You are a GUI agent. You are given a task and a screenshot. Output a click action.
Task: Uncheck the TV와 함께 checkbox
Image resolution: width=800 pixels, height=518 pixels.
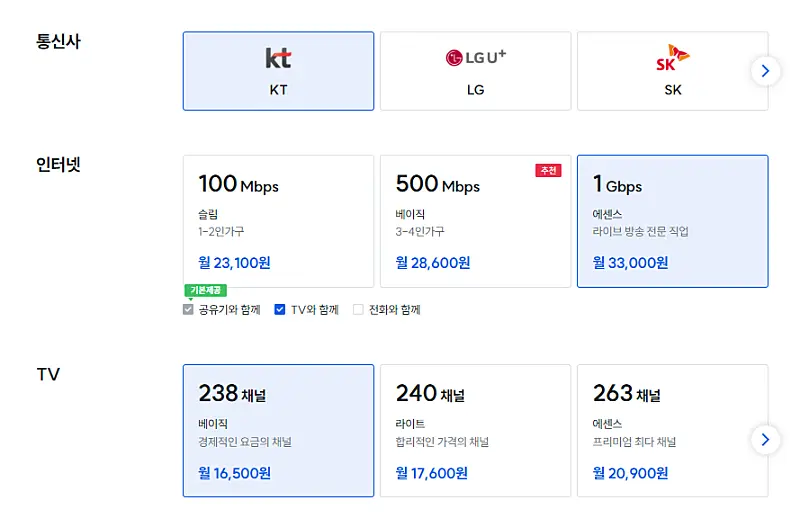pos(280,310)
